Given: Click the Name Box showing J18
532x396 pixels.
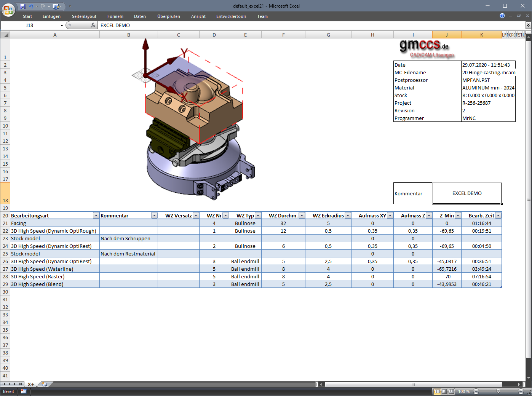Looking at the screenshot, I should point(30,25).
